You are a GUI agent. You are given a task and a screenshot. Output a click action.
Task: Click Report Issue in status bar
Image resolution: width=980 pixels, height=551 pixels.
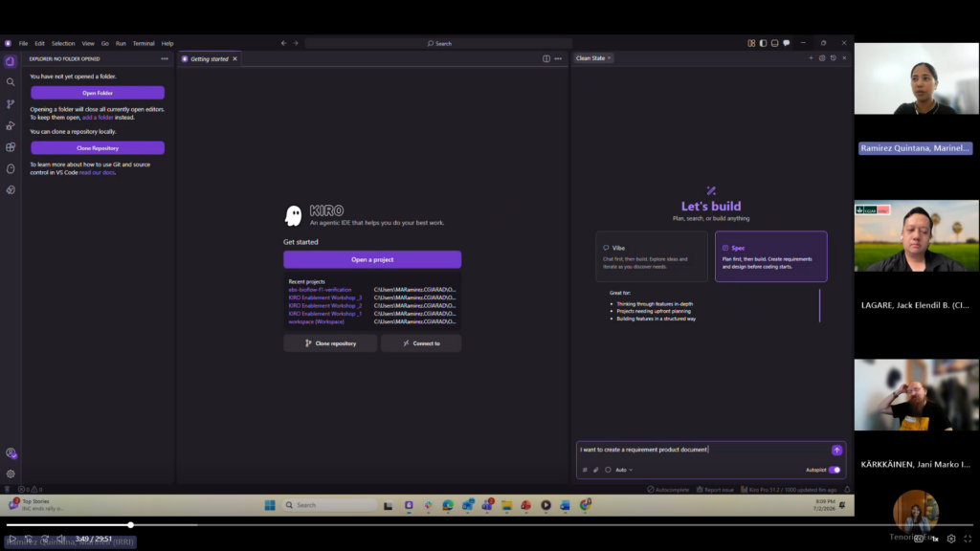point(715,490)
